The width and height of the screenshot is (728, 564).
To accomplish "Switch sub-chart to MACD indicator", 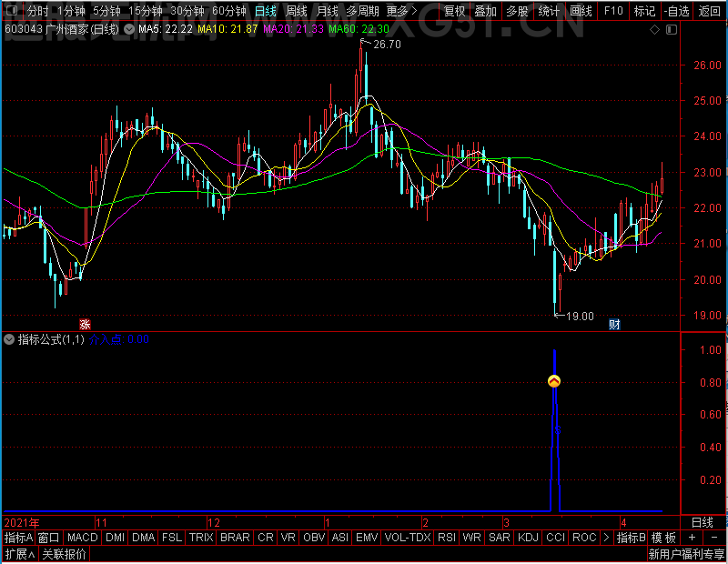I will [x=82, y=538].
